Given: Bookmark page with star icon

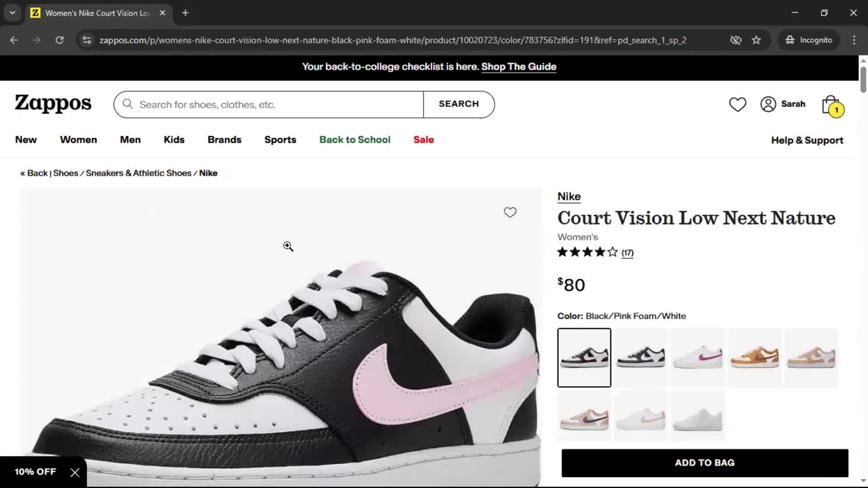Looking at the screenshot, I should [756, 40].
